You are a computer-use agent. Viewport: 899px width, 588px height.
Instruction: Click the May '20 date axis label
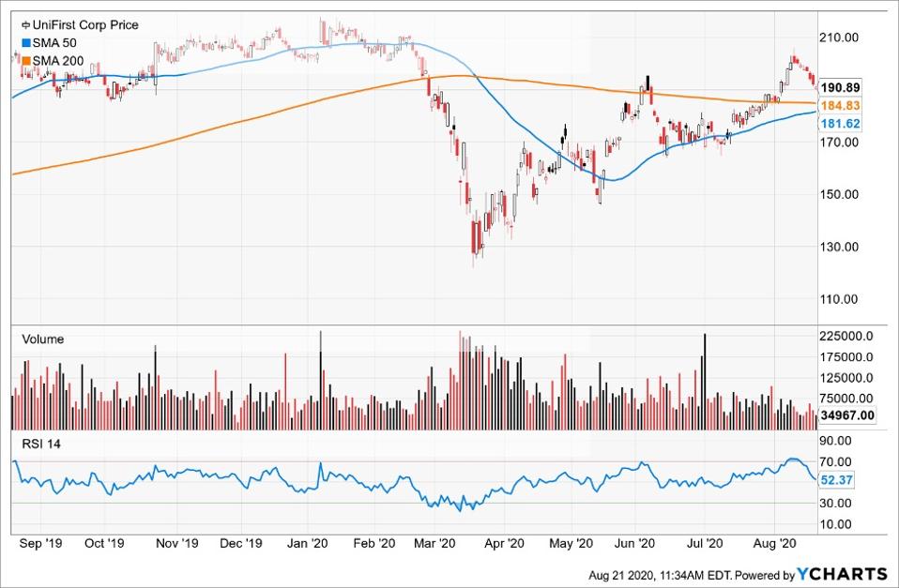[x=571, y=543]
